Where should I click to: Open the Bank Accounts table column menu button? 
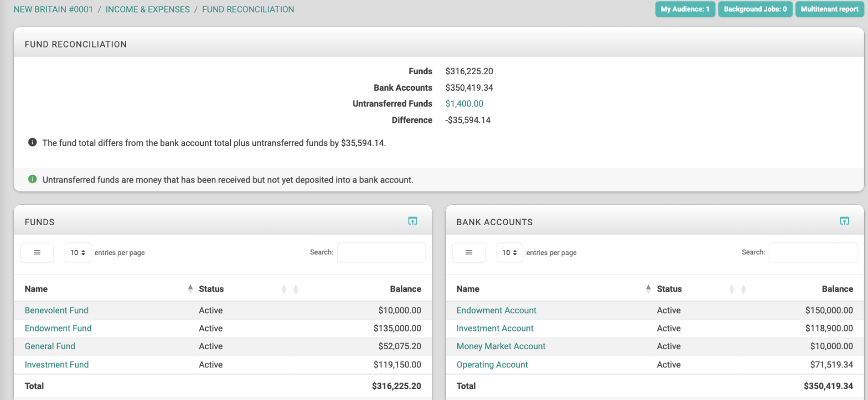coord(469,252)
